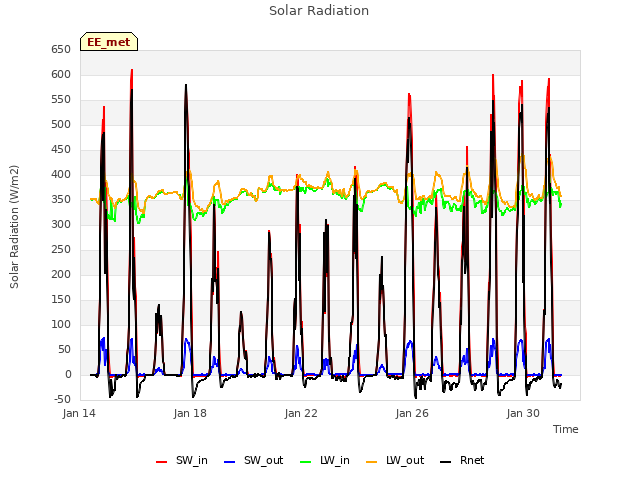
Task: Toggle the LW_in legend entry
Action: pos(325,460)
